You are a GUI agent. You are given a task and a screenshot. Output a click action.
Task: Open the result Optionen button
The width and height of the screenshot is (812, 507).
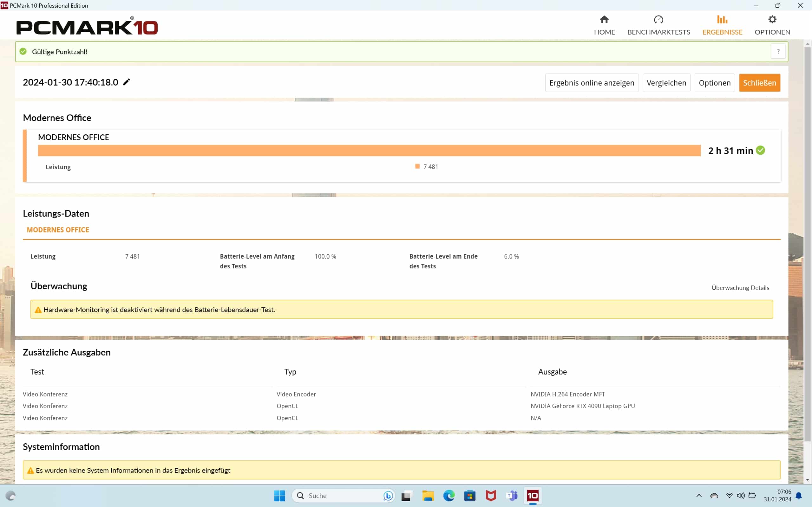pos(714,83)
